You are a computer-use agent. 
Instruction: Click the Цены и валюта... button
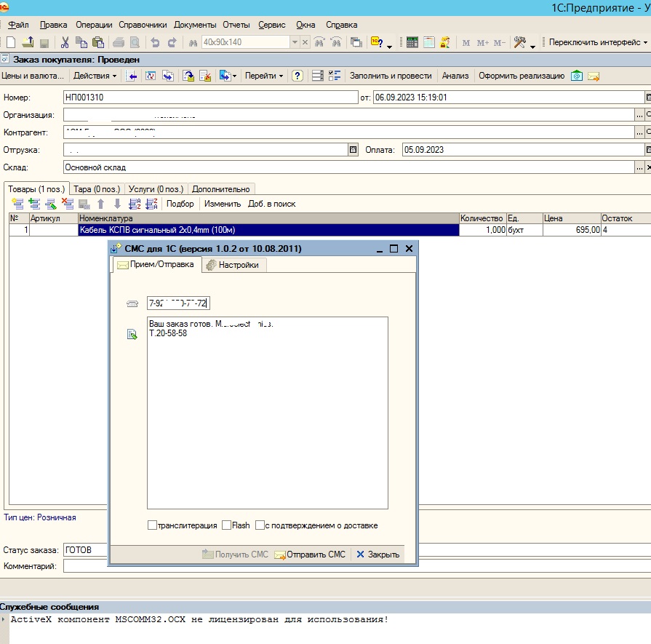pos(33,76)
